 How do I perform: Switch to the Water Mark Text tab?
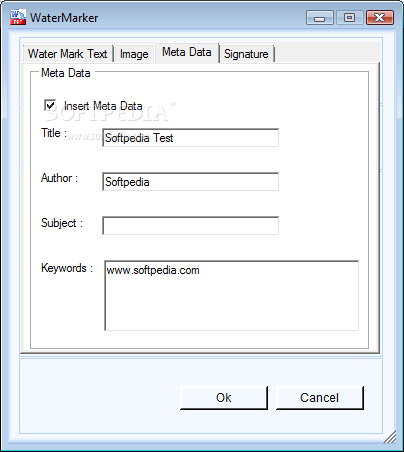pyautogui.click(x=68, y=54)
